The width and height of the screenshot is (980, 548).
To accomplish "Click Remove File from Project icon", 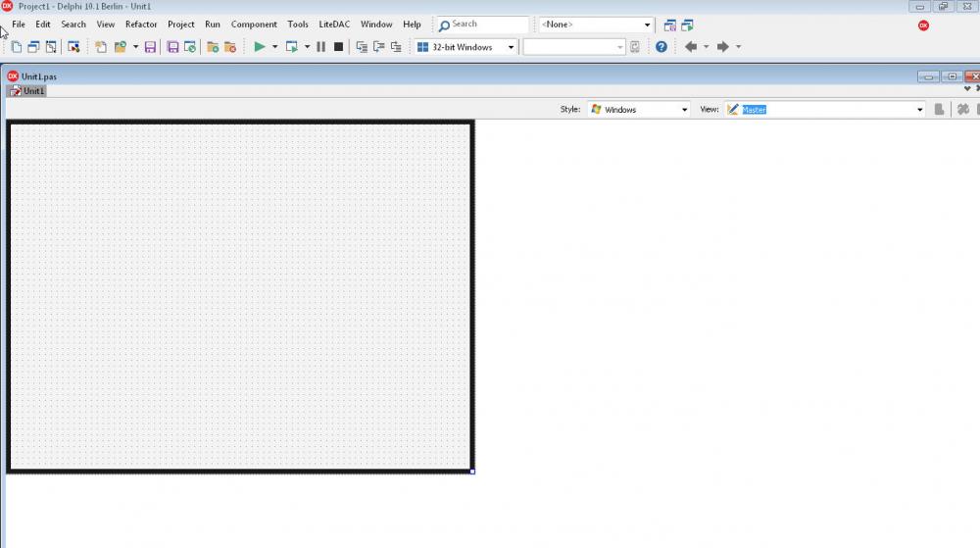I will point(230,47).
